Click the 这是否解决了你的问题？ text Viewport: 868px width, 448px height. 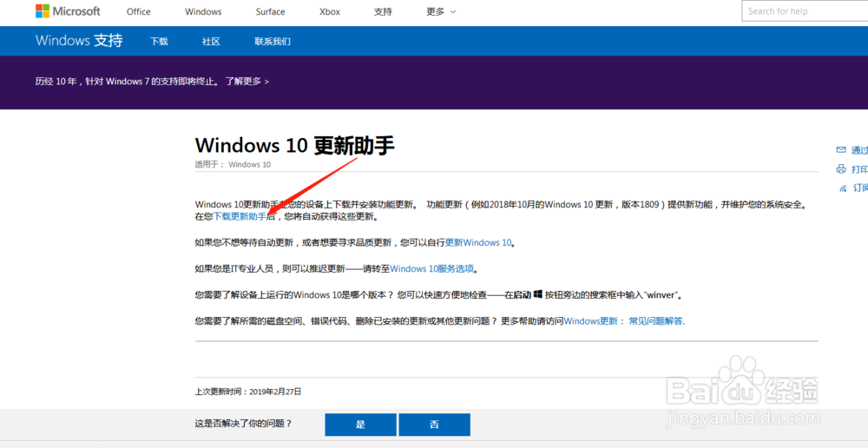(243, 424)
